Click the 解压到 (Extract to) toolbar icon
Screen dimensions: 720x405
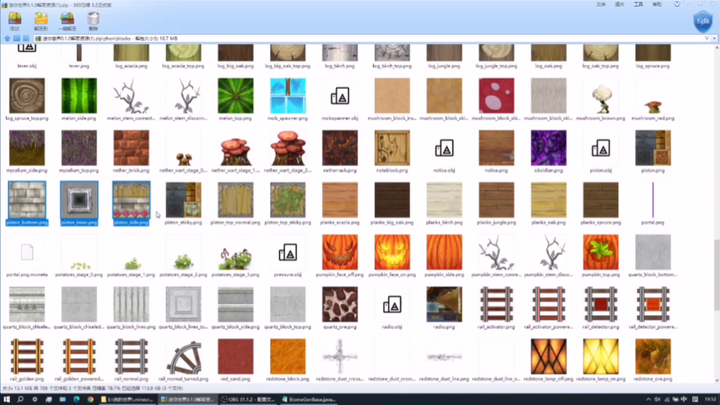(x=41, y=20)
